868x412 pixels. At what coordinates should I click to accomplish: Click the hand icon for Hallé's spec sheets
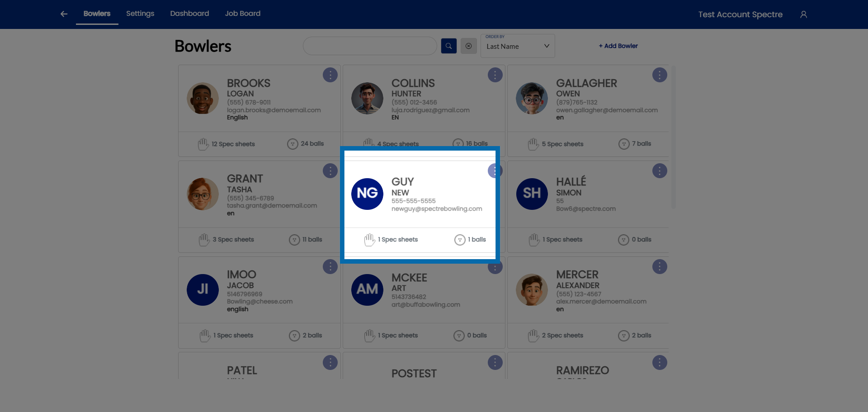534,240
